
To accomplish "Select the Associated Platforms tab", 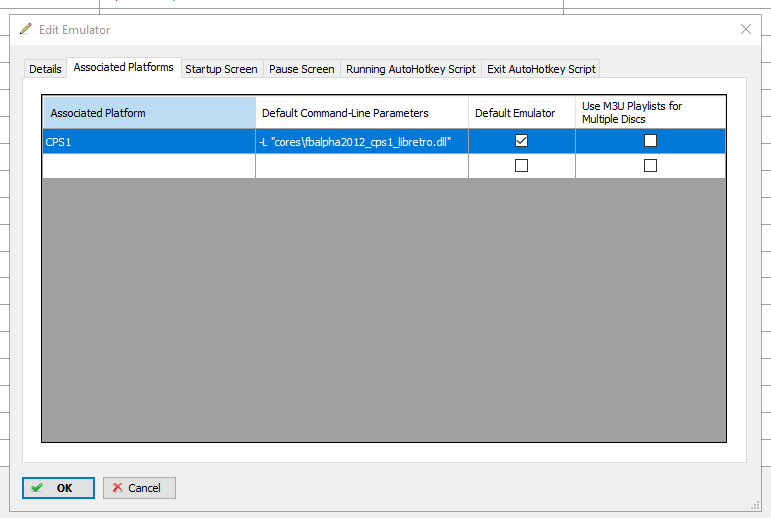I will pyautogui.click(x=123, y=67).
